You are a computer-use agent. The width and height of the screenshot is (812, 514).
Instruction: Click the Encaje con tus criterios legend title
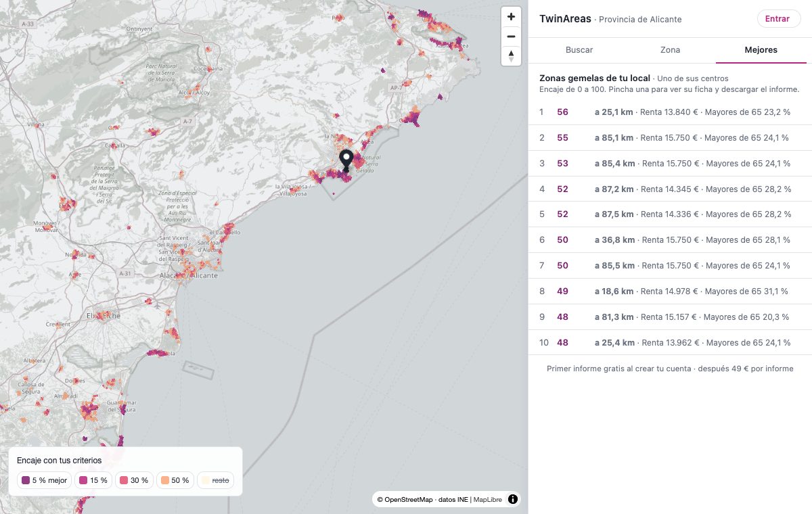pyautogui.click(x=60, y=461)
